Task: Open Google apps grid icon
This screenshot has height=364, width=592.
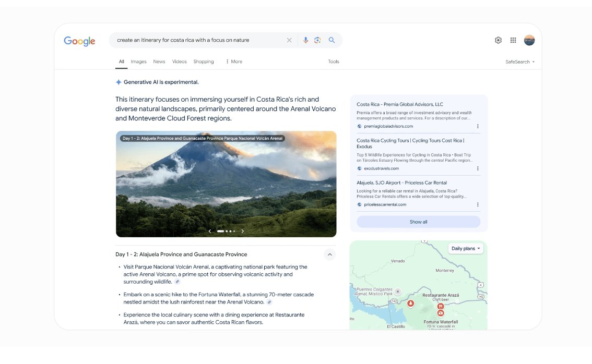Action: 513,40
